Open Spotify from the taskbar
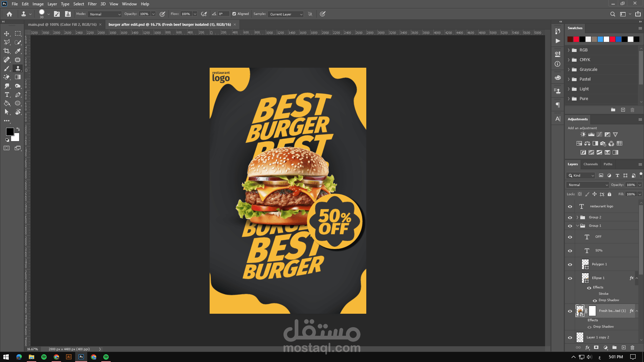This screenshot has height=362, width=644. click(44, 357)
